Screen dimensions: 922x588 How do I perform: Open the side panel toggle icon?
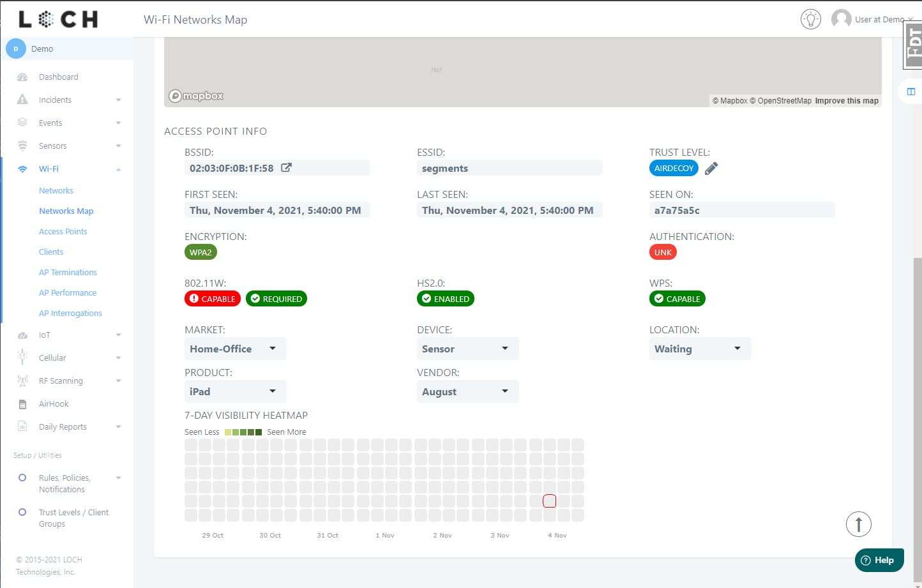(911, 92)
